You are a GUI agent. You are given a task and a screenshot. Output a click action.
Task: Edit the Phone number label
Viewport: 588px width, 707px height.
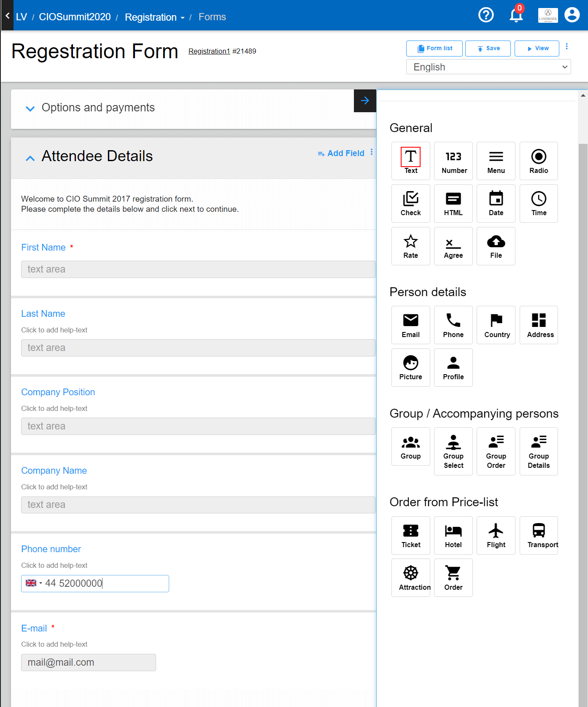click(x=51, y=549)
